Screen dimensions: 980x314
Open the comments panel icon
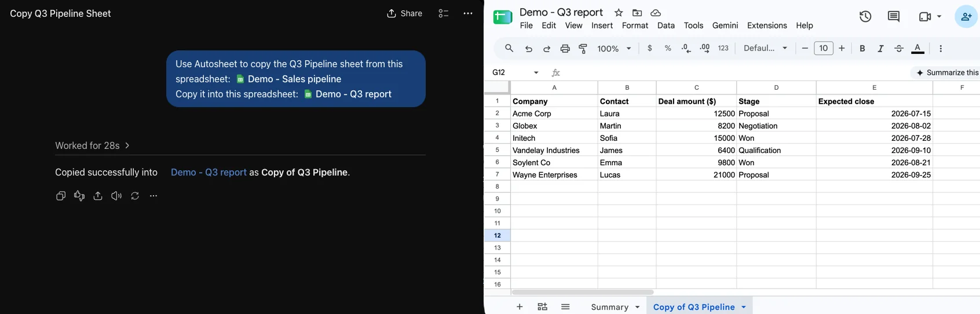[894, 17]
